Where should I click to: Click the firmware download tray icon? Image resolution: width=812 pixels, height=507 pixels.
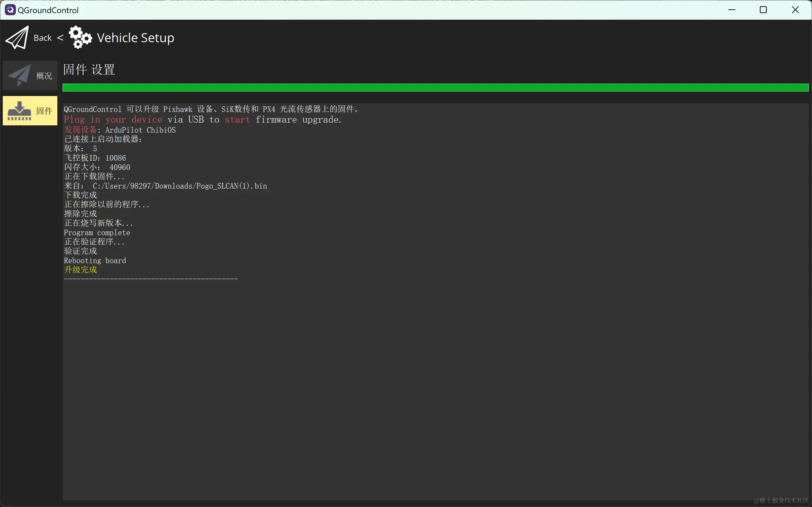[x=19, y=111]
